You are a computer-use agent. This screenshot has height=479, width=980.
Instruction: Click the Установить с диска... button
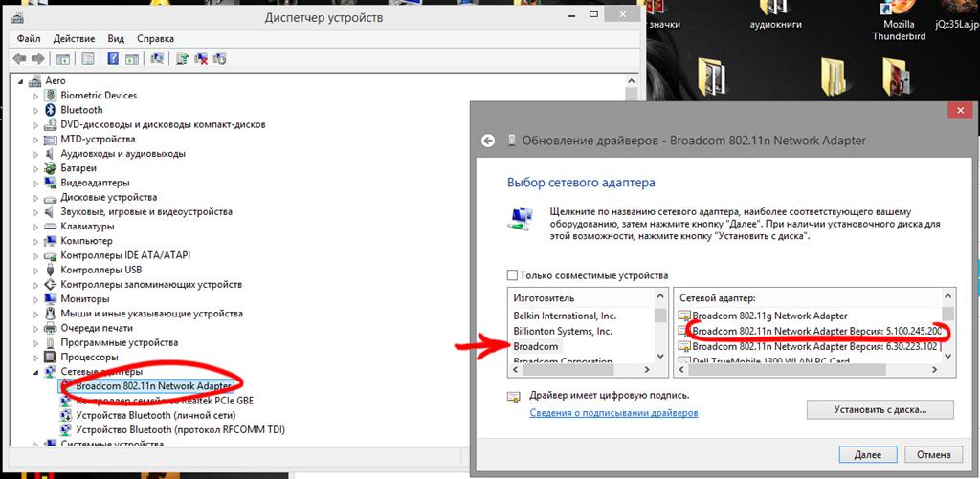pyautogui.click(x=880, y=409)
